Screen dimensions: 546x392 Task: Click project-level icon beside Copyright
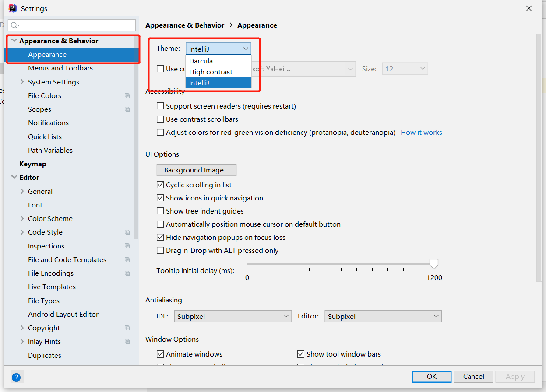127,328
